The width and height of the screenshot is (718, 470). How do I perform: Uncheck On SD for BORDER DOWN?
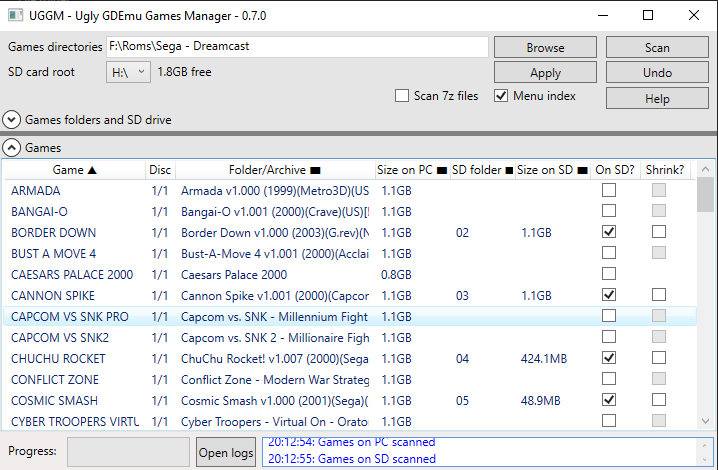[x=609, y=232]
